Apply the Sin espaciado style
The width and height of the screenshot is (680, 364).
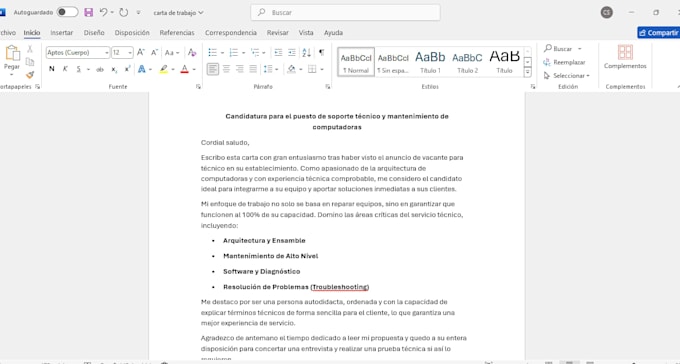pyautogui.click(x=393, y=62)
